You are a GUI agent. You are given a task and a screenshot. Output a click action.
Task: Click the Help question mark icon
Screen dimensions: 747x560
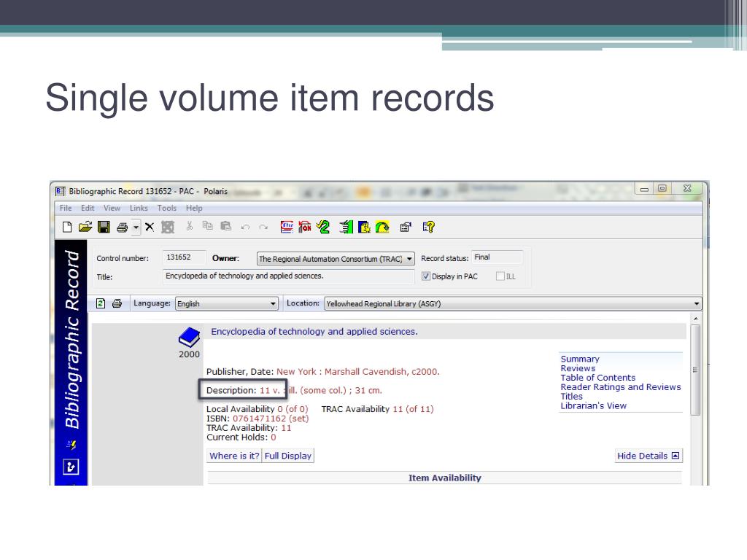(429, 227)
